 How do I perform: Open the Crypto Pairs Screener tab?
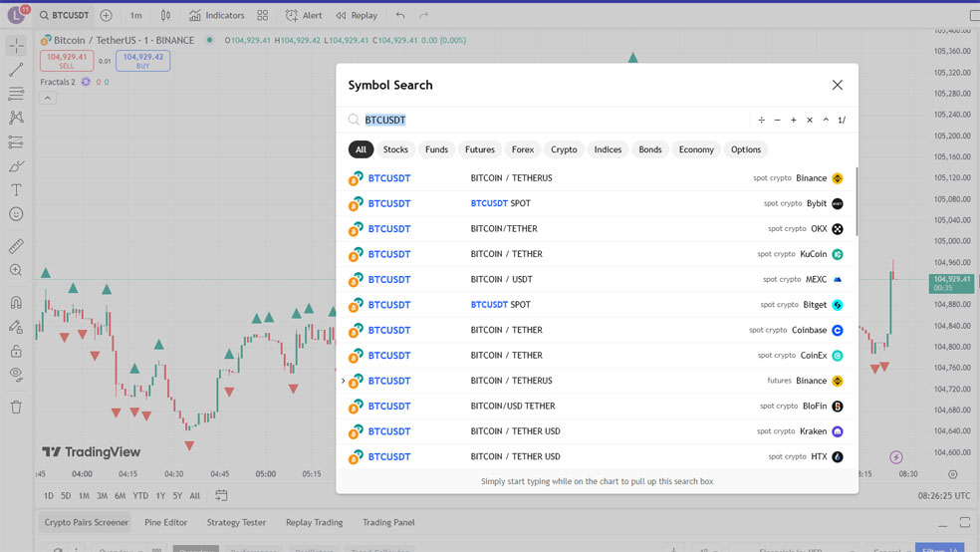tap(87, 523)
